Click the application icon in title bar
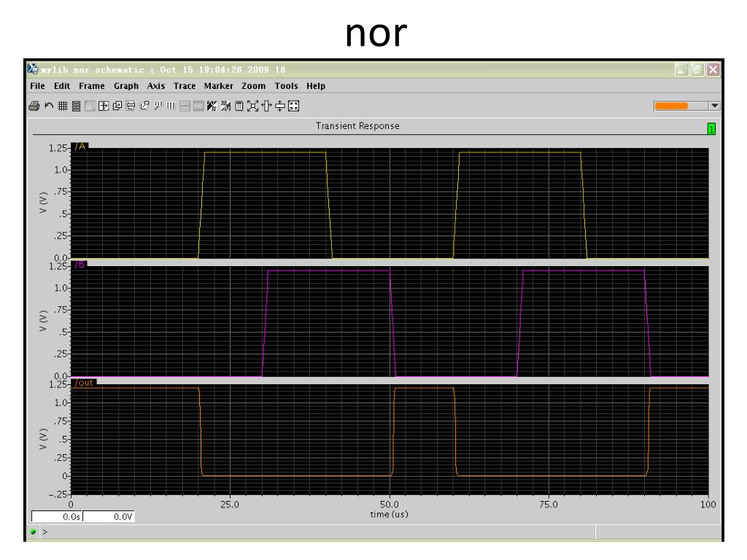The height and width of the screenshot is (560, 747). (32, 69)
